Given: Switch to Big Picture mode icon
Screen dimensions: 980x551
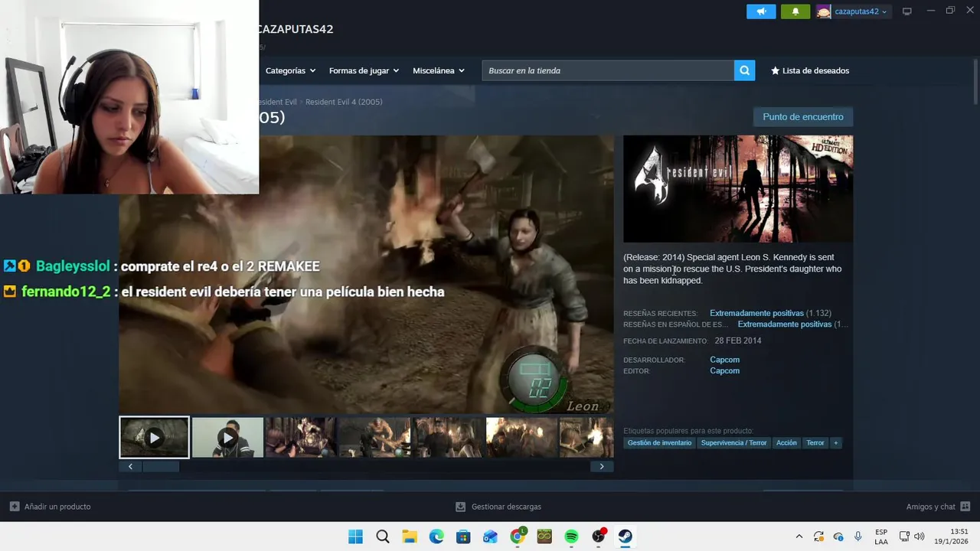Looking at the screenshot, I should [907, 11].
